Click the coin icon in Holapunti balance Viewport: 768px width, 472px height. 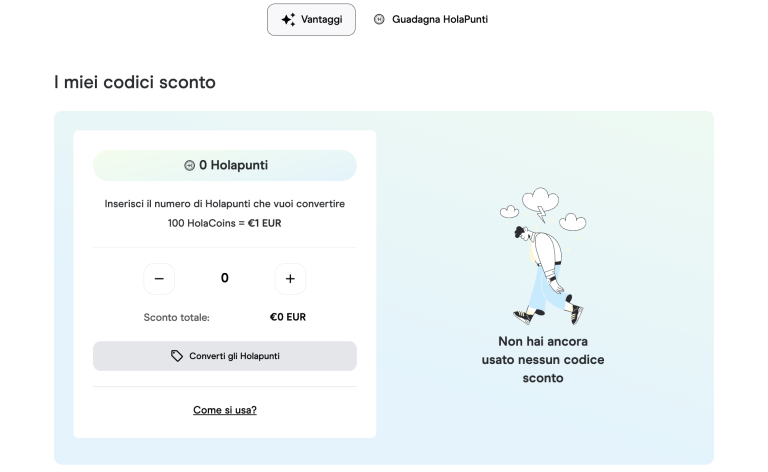(x=190, y=166)
